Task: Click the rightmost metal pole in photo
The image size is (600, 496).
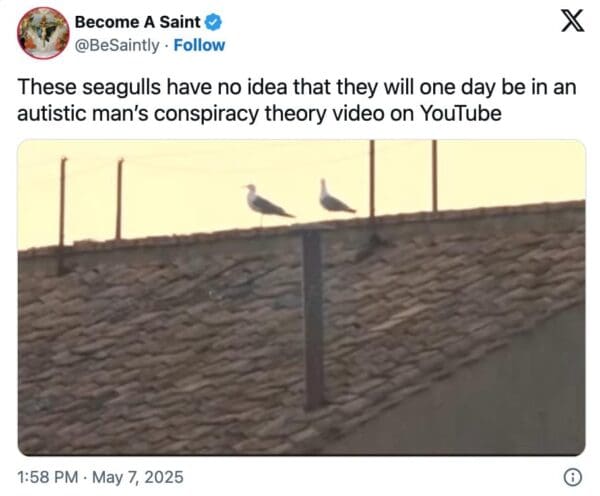Action: [x=435, y=176]
